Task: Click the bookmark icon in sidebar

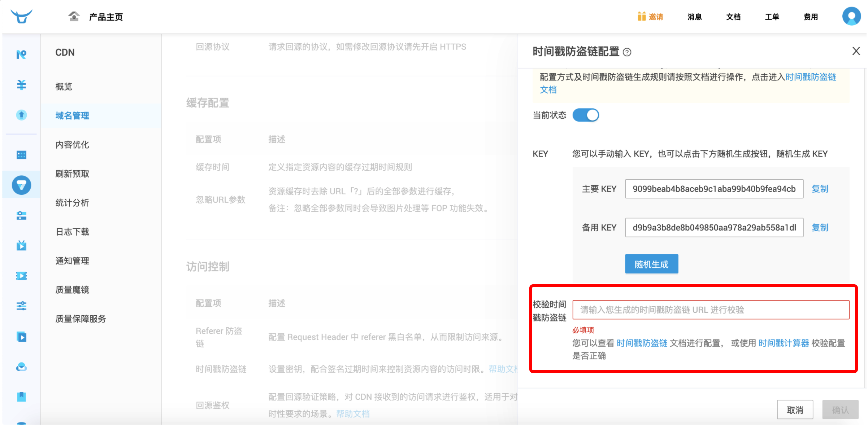Action: 21,396
